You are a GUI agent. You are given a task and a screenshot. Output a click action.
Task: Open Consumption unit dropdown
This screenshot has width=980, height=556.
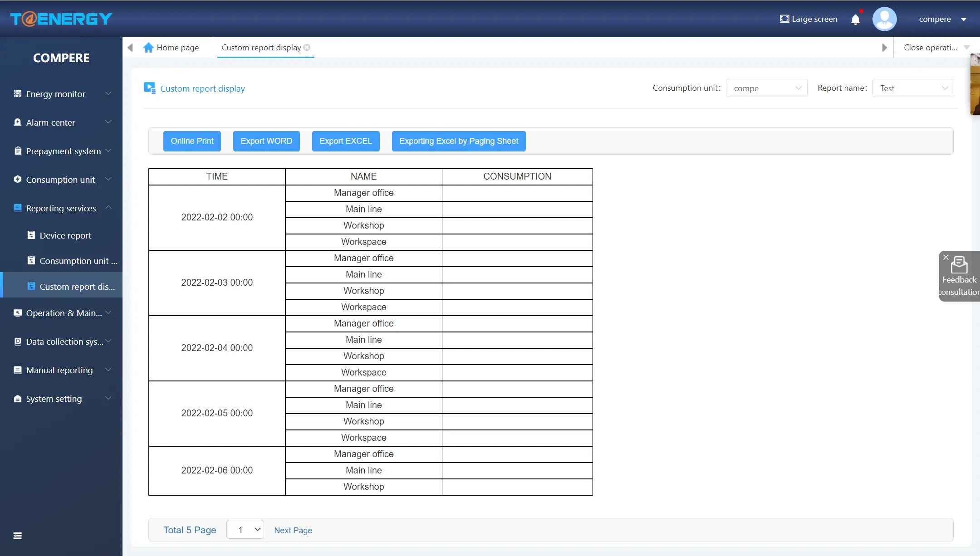click(x=766, y=88)
